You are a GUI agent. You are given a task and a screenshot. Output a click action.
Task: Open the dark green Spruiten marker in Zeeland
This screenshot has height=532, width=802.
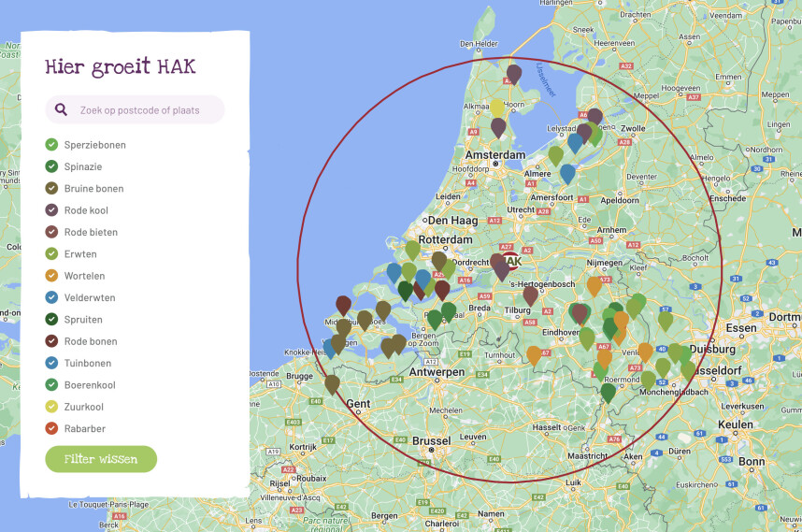(x=405, y=291)
